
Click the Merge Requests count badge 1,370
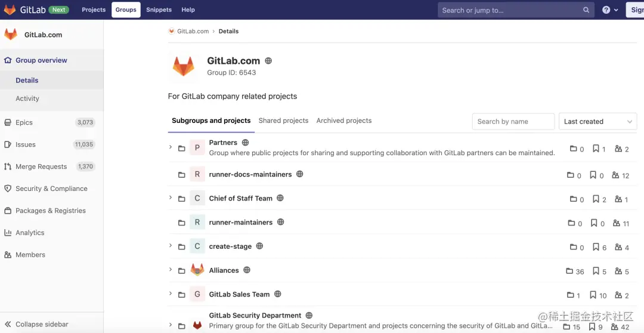click(x=85, y=166)
